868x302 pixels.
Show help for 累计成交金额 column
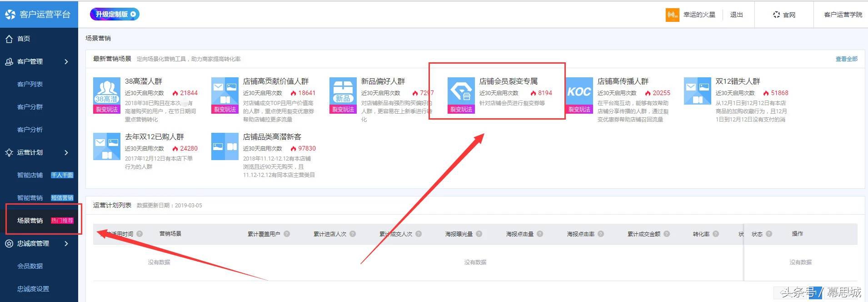click(667, 234)
